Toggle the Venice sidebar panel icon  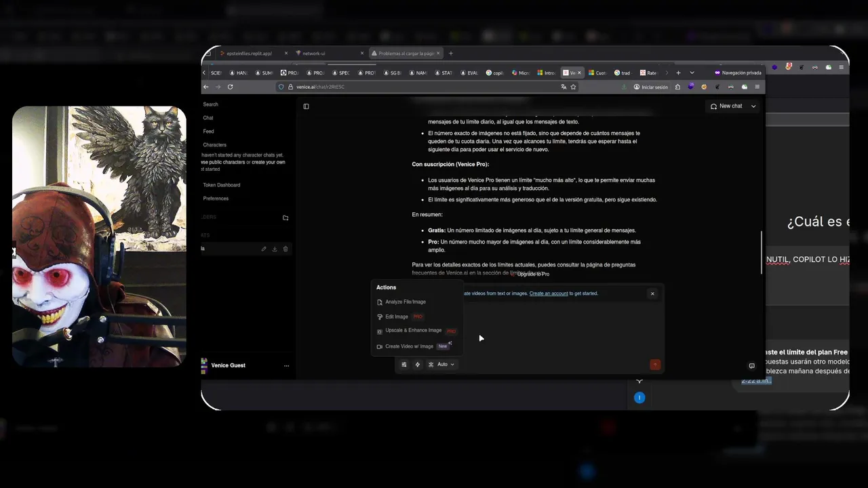(306, 106)
